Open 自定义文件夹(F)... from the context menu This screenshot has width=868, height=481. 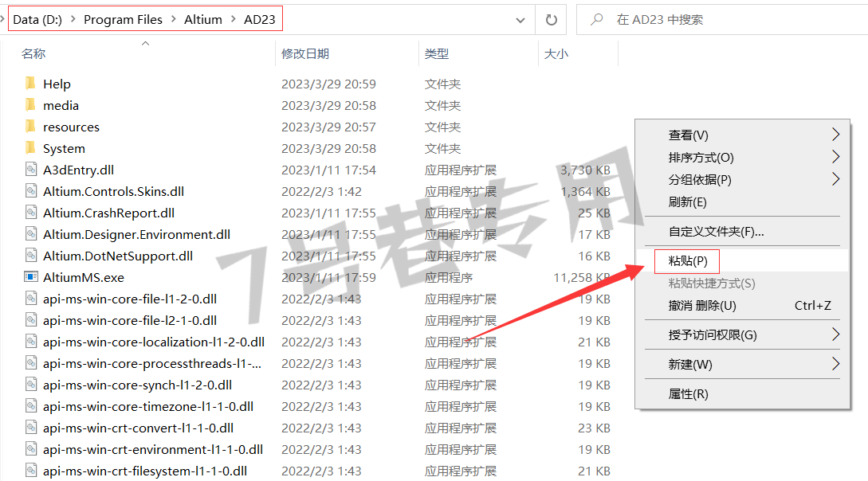[x=742, y=232]
